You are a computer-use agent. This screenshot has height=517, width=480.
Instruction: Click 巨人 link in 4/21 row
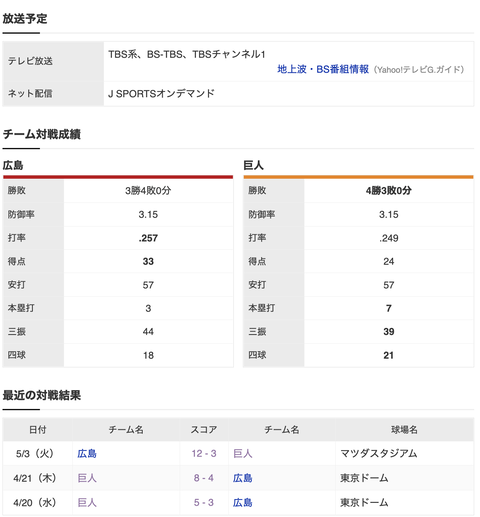tap(87, 478)
